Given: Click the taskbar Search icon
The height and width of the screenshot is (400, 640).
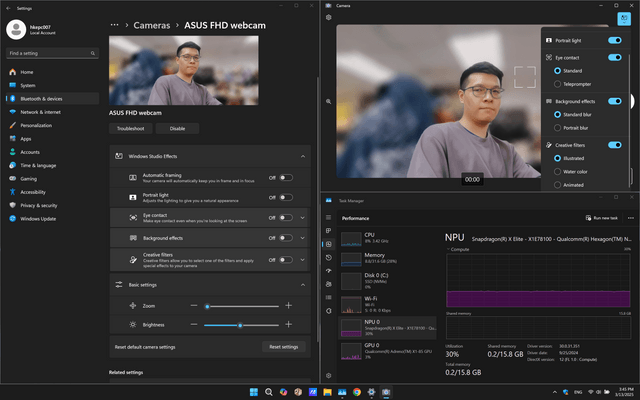Looking at the screenshot, I should 268,392.
